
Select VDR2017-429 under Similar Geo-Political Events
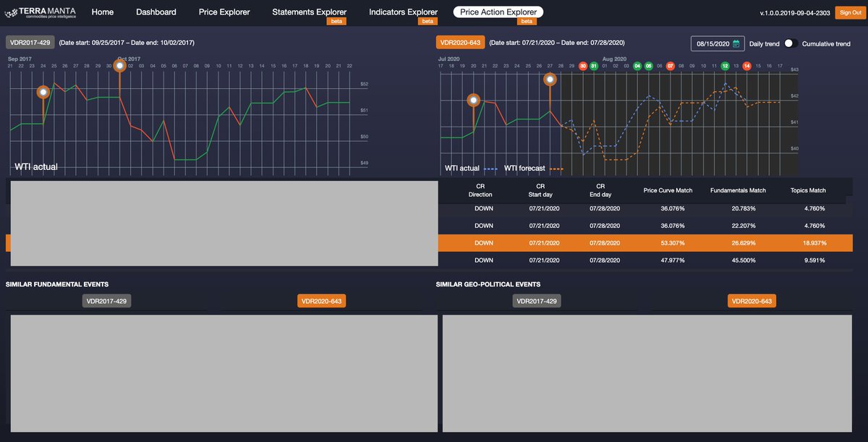click(536, 300)
